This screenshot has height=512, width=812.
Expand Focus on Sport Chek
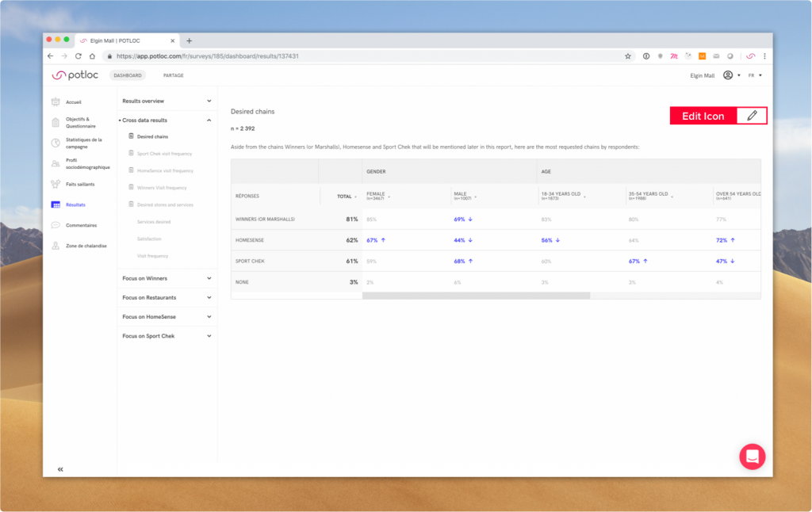coord(167,336)
